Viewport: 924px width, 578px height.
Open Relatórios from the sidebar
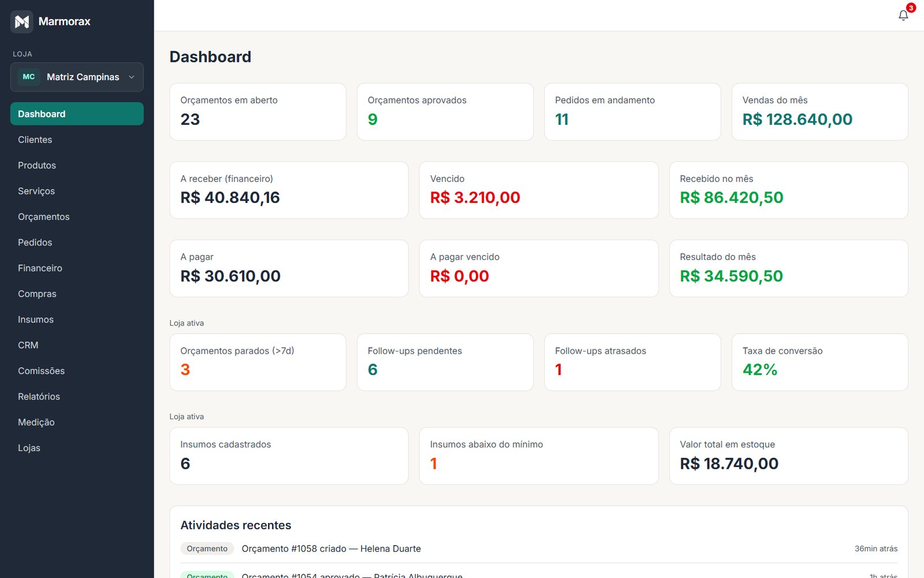(77, 397)
